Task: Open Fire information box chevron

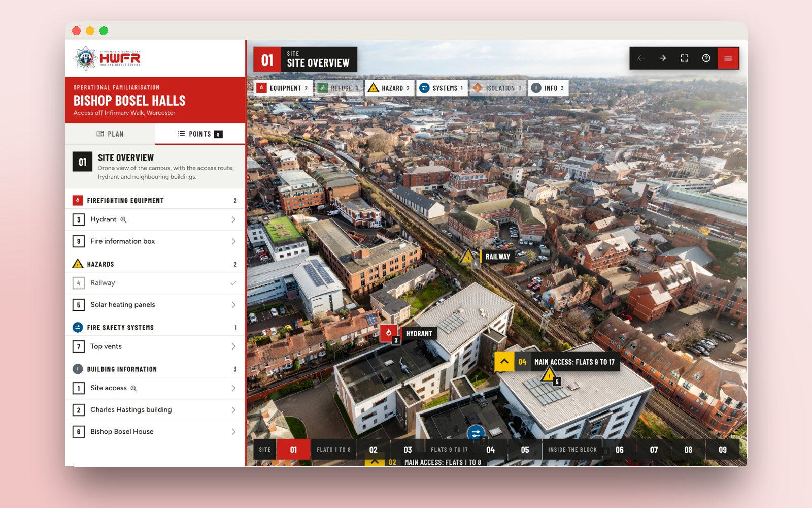Action: tap(233, 241)
